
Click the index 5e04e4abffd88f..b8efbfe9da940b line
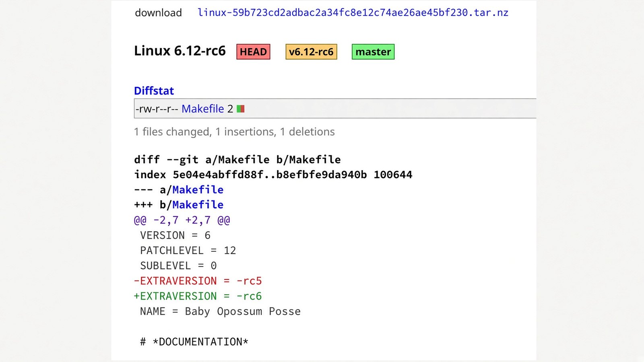coord(273,175)
